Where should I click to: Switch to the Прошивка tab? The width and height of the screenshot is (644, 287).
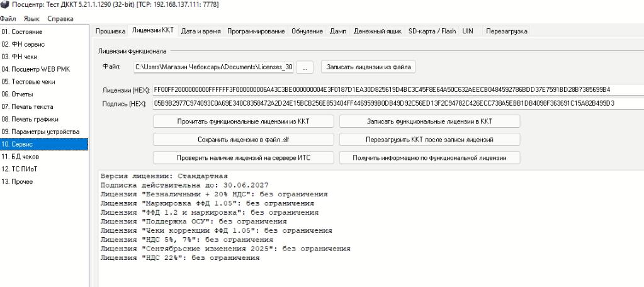tap(111, 31)
